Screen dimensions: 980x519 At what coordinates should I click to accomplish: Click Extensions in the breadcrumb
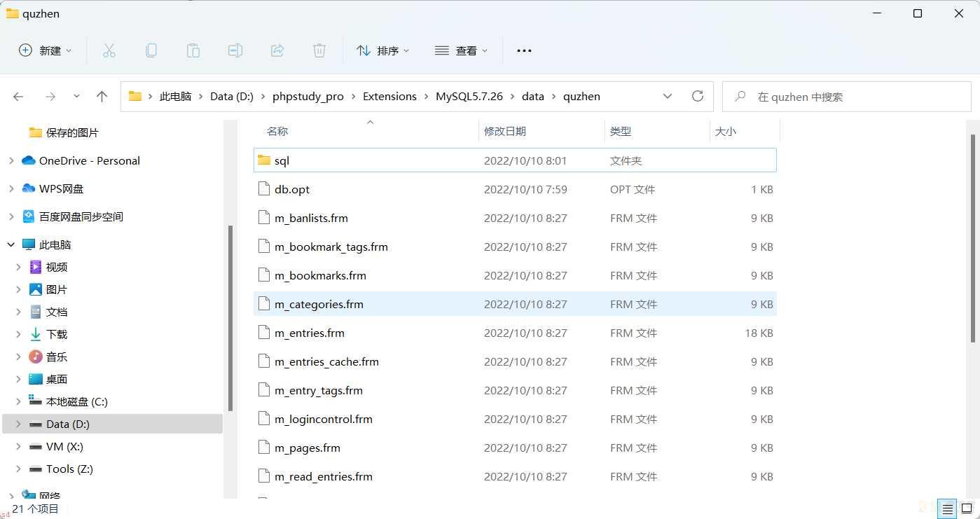(389, 97)
